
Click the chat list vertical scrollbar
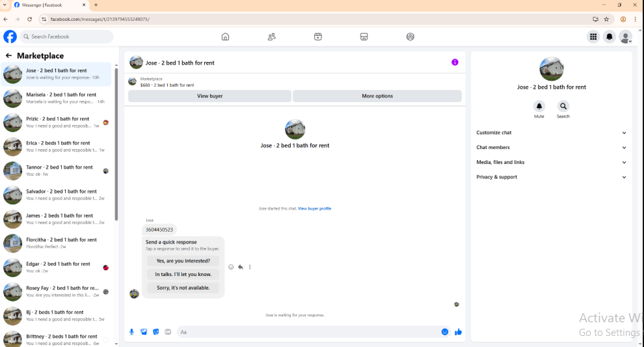coord(116,144)
